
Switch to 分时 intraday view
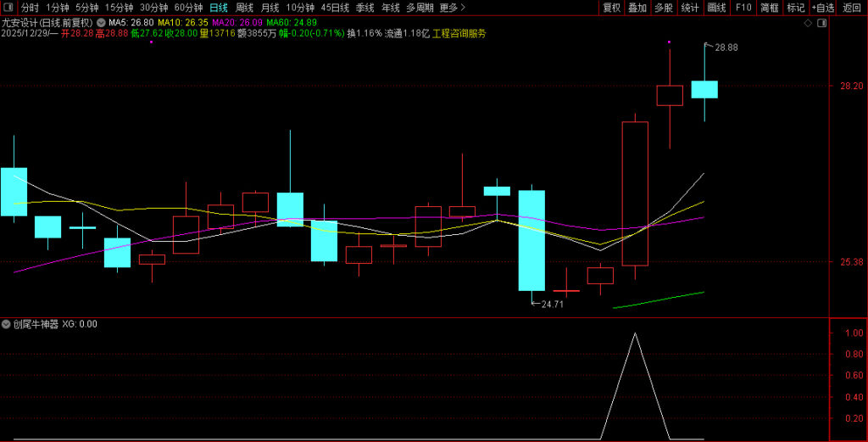pos(30,8)
